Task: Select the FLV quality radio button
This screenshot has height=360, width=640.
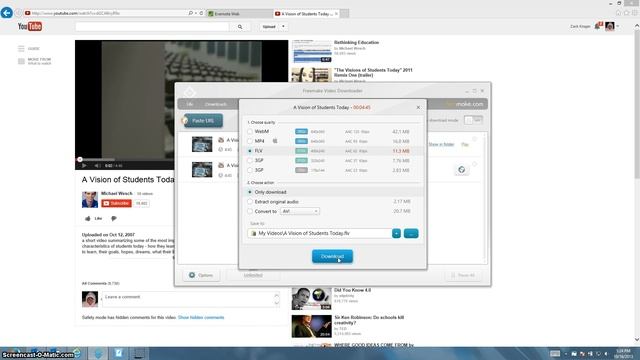Action: [250, 151]
